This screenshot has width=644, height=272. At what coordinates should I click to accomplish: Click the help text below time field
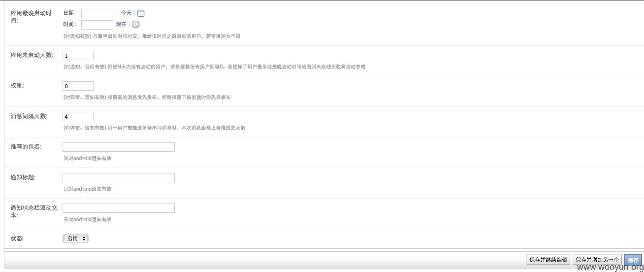pyautogui.click(x=152, y=36)
